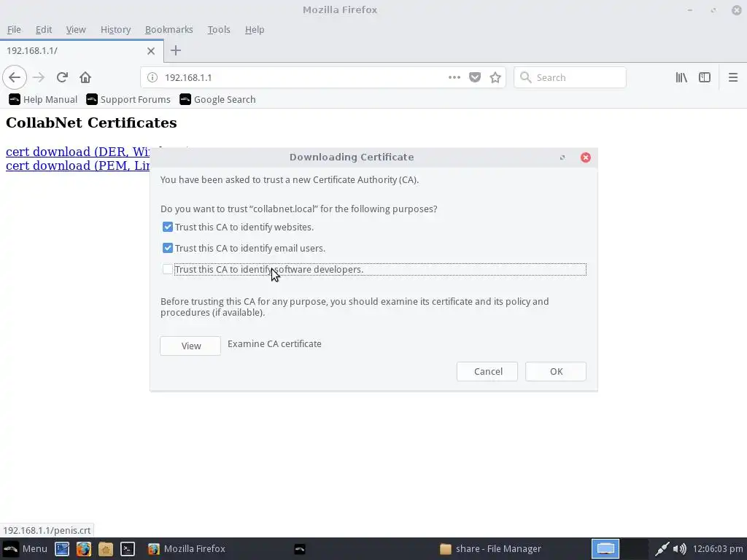Open page actions three-dot menu
Screen dimensions: 747x560
pyautogui.click(x=454, y=77)
